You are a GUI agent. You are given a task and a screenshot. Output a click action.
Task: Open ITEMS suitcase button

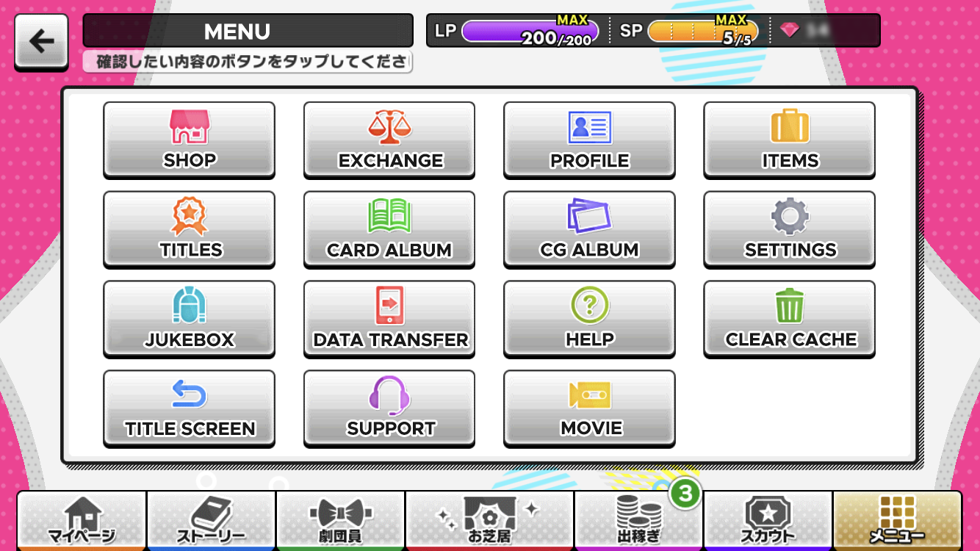[x=790, y=140]
